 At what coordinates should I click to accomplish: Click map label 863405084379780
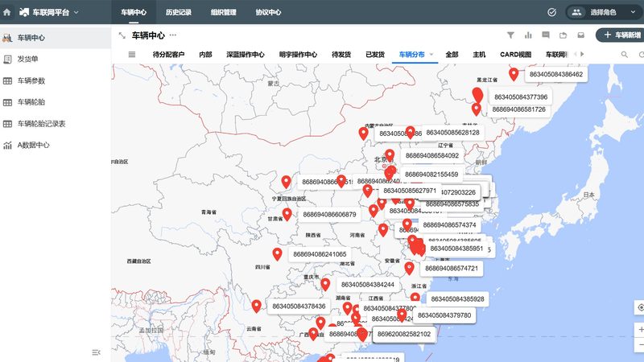(444, 315)
